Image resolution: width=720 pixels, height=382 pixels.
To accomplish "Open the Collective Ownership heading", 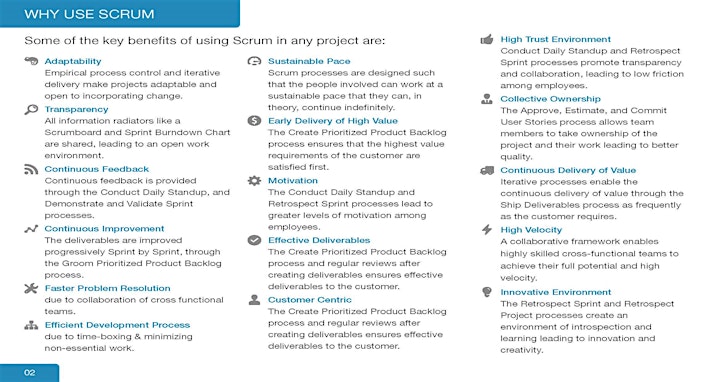I will tap(551, 99).
